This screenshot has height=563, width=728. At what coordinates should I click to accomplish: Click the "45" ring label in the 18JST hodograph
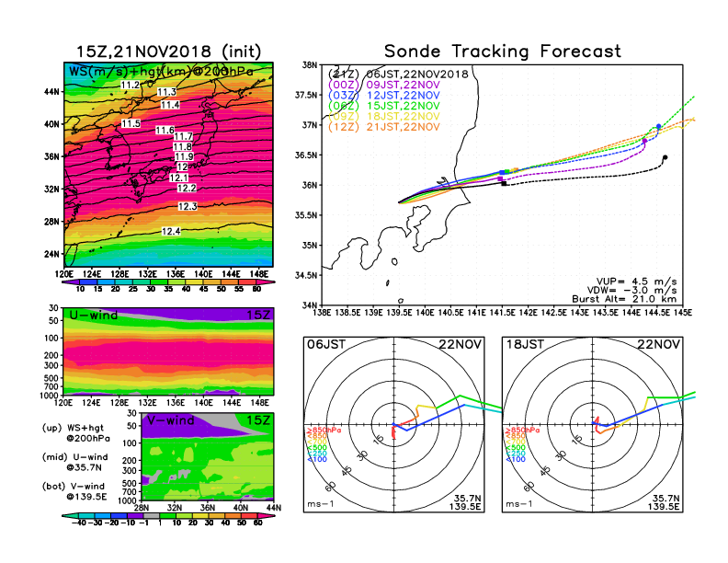tap(545, 471)
